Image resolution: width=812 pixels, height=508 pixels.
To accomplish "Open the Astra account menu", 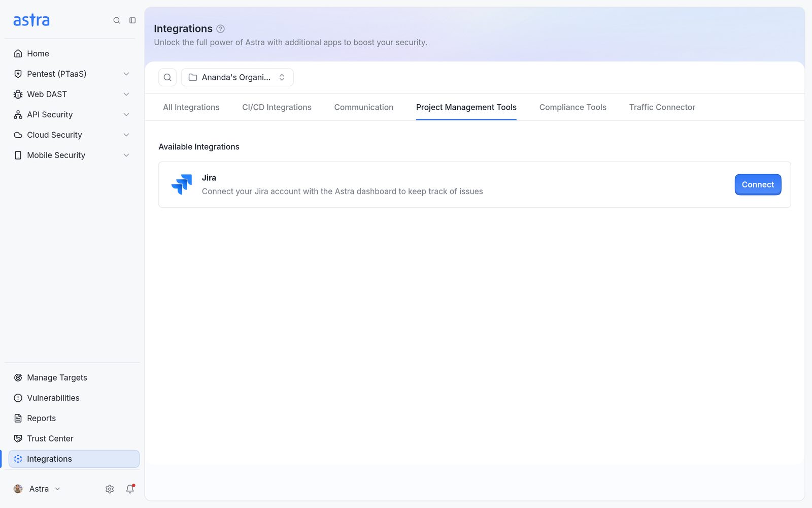I will coord(38,489).
